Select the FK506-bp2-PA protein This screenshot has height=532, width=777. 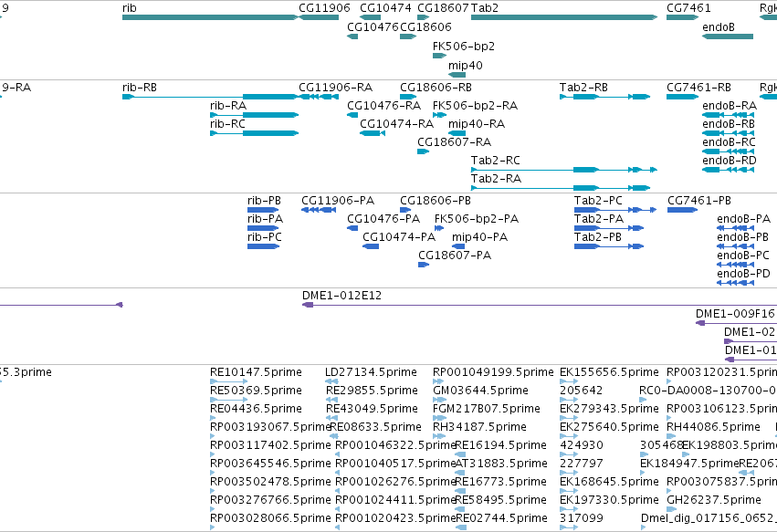(439, 228)
